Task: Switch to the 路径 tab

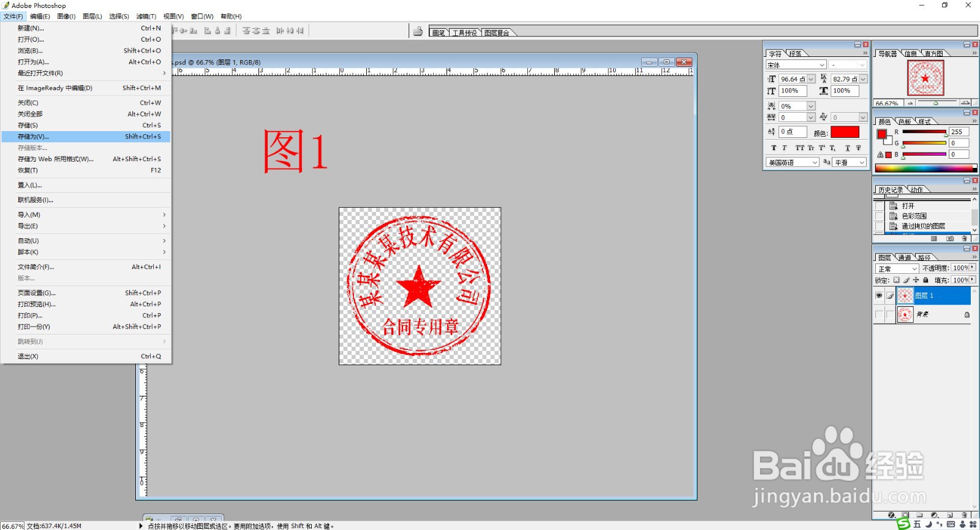Action: [x=924, y=258]
